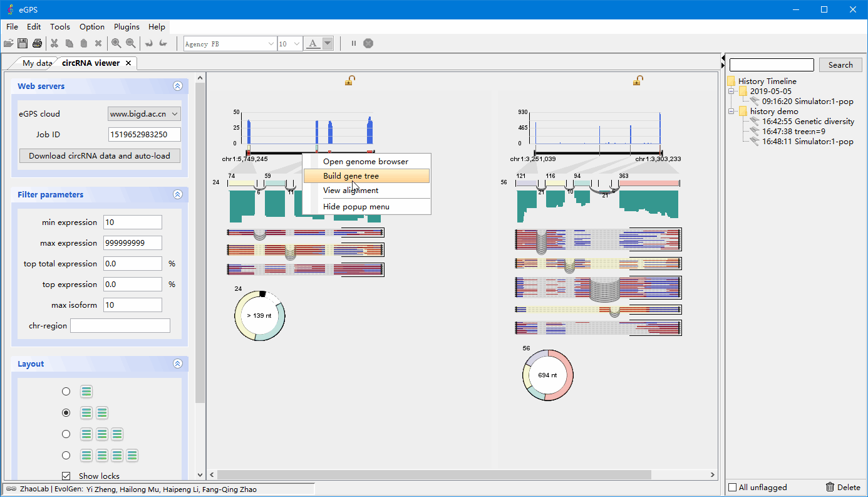This screenshot has width=868, height=497.
Task: Open the Tools menu
Action: click(x=60, y=26)
